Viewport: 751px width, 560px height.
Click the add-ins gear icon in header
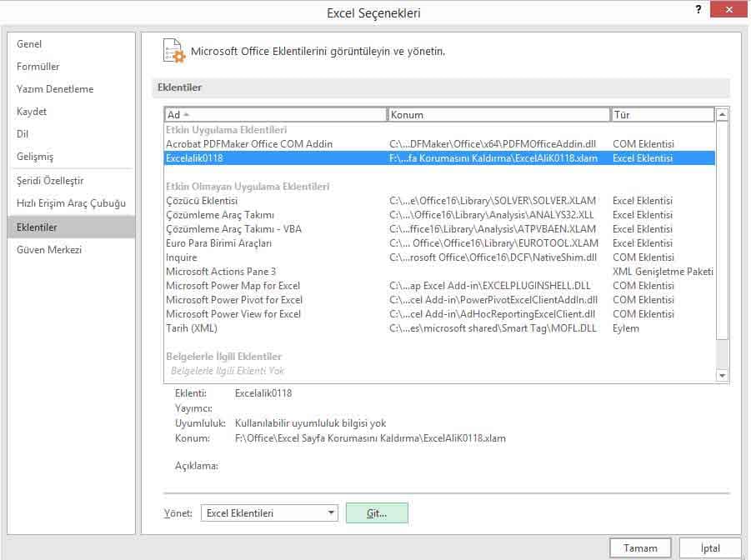[173, 51]
